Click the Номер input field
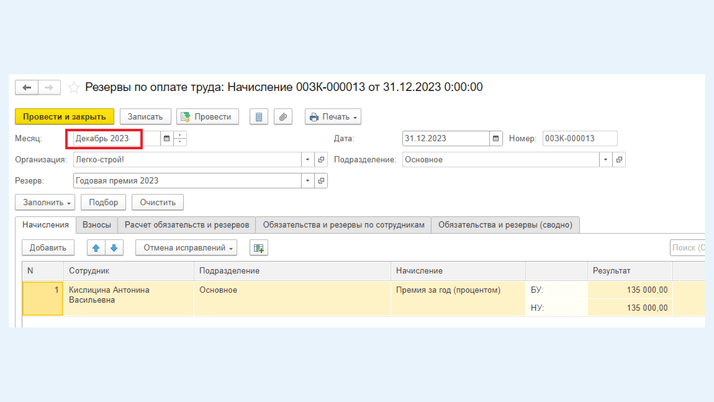 tap(579, 139)
